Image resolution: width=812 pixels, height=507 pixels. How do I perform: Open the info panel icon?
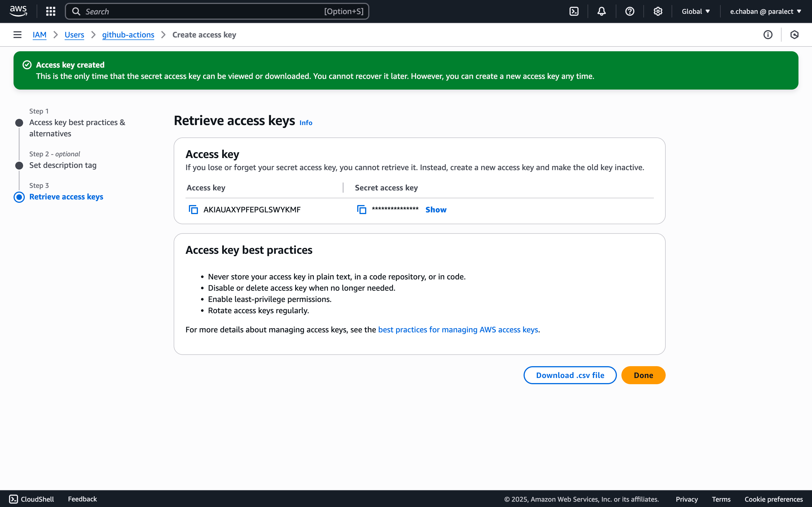tap(768, 35)
